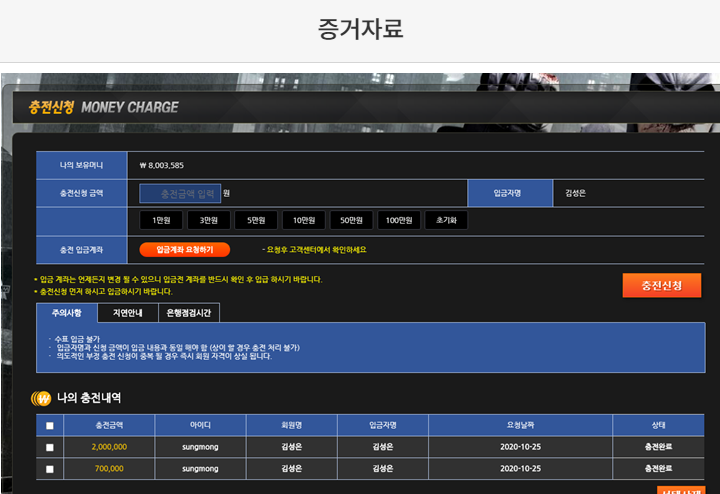This screenshot has height=494, width=720.
Task: Click the partially visible orange button below the table
Action: (681, 490)
